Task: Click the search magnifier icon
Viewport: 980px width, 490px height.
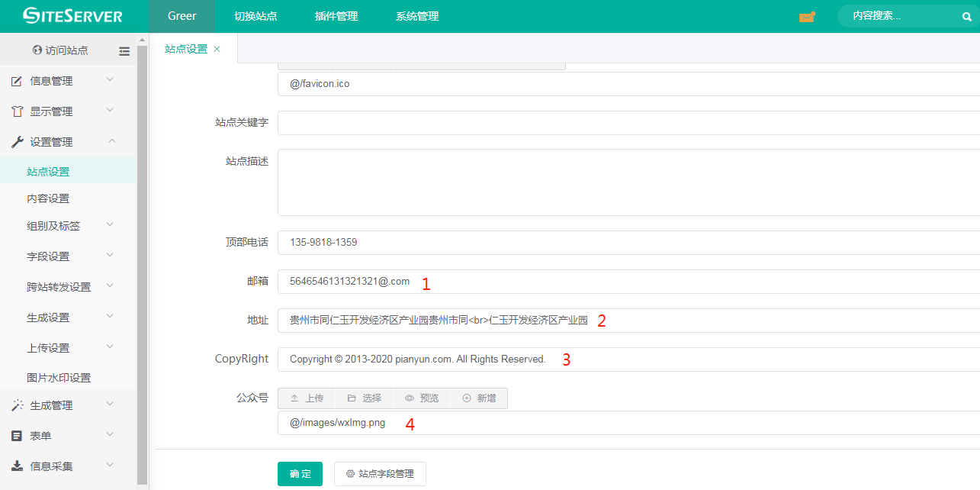Action: (967, 17)
